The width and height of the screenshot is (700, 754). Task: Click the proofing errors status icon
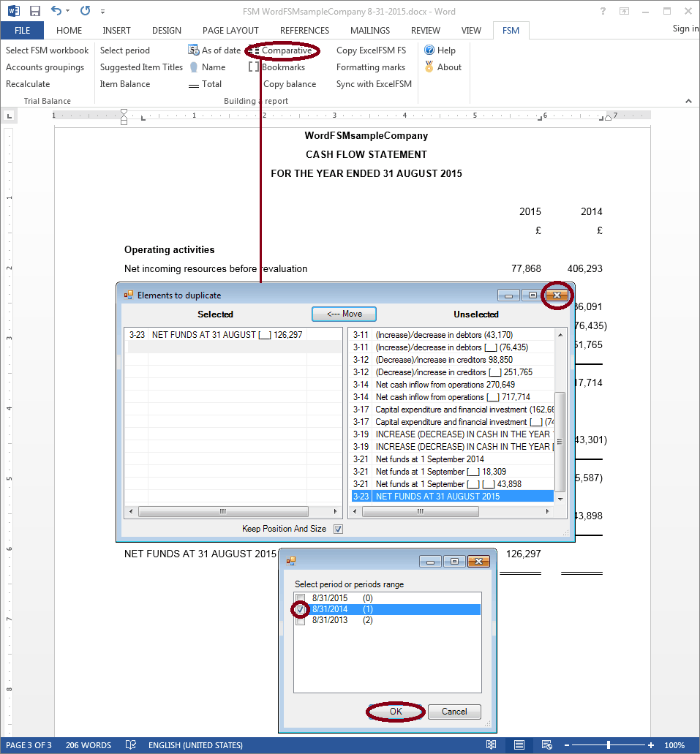[x=130, y=745]
